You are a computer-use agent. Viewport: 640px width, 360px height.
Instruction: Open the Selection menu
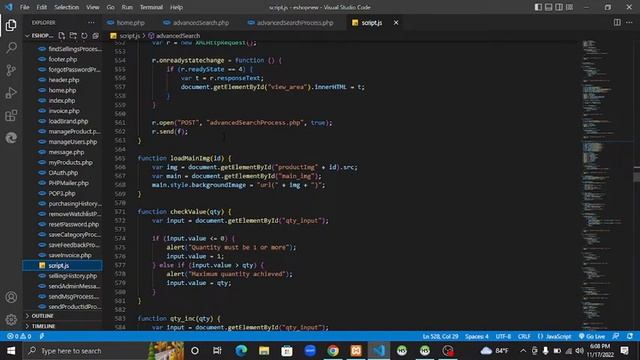(x=67, y=7)
